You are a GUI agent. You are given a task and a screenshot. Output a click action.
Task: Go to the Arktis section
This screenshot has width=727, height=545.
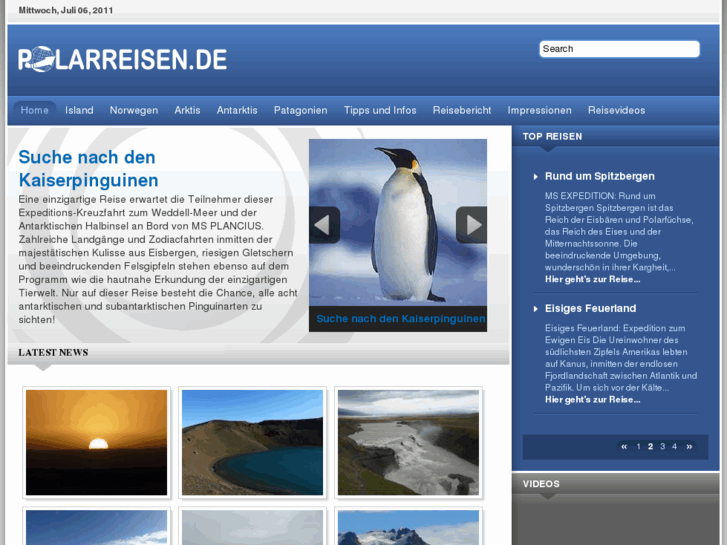(x=187, y=110)
